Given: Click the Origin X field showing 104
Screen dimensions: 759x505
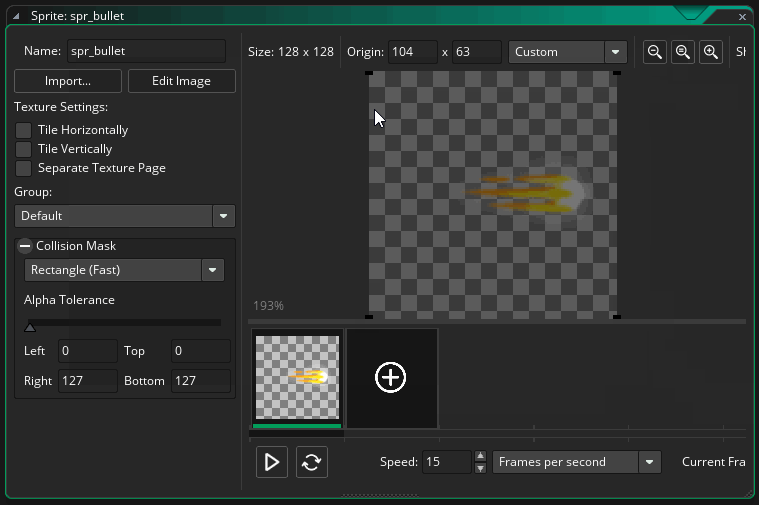Looking at the screenshot, I should pos(412,52).
